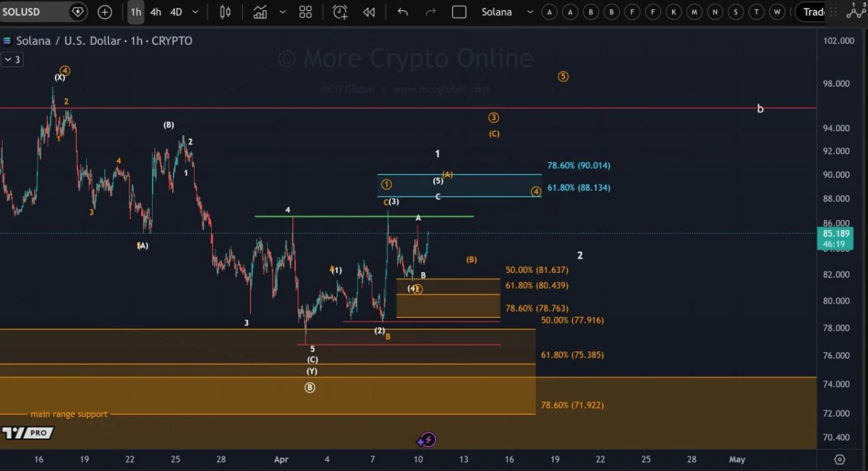Select the candlestick chart style icon
The height and width of the screenshot is (471, 868).
tap(225, 12)
